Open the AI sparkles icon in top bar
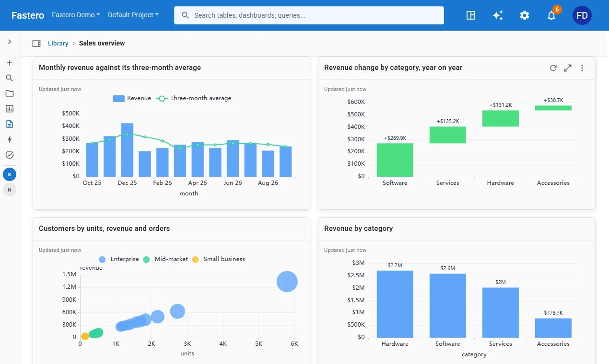609x364 pixels. coord(498,15)
